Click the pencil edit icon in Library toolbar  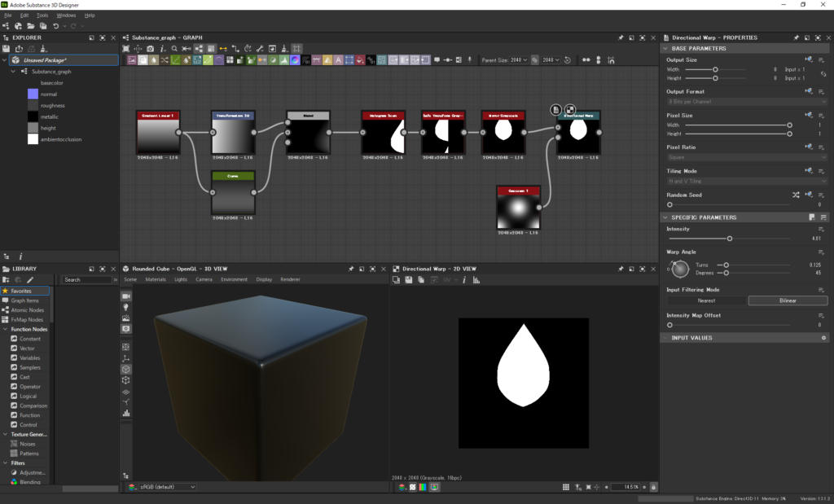[30, 279]
